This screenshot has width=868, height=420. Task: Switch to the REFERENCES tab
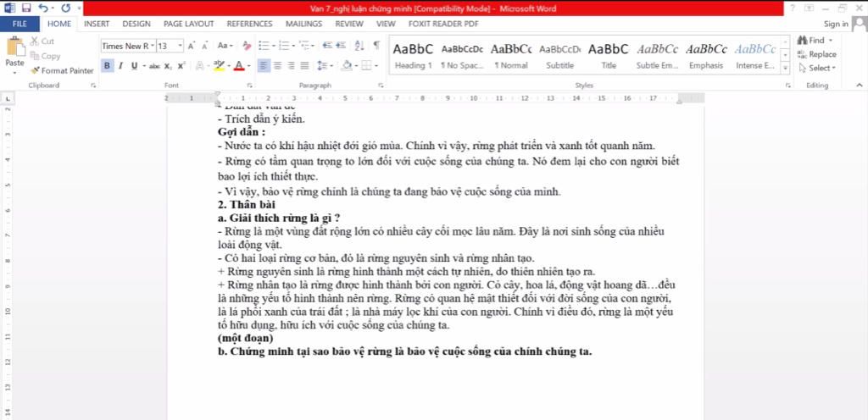[250, 24]
